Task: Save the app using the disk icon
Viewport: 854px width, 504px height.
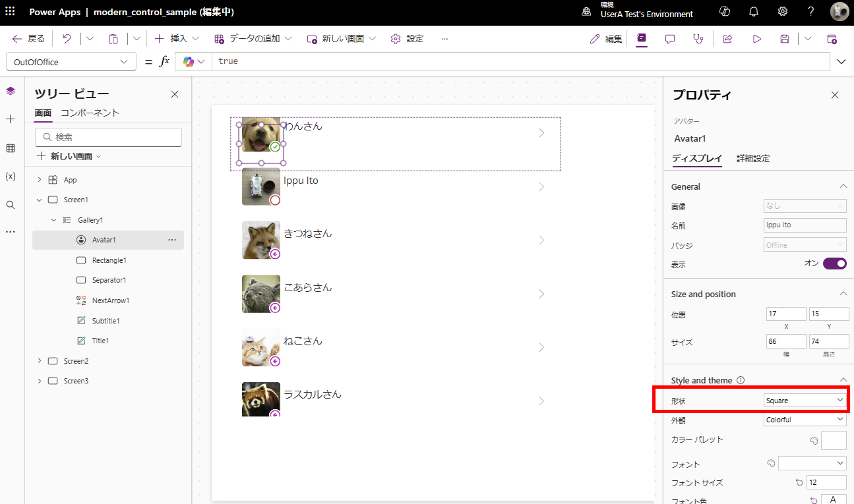Action: click(783, 39)
